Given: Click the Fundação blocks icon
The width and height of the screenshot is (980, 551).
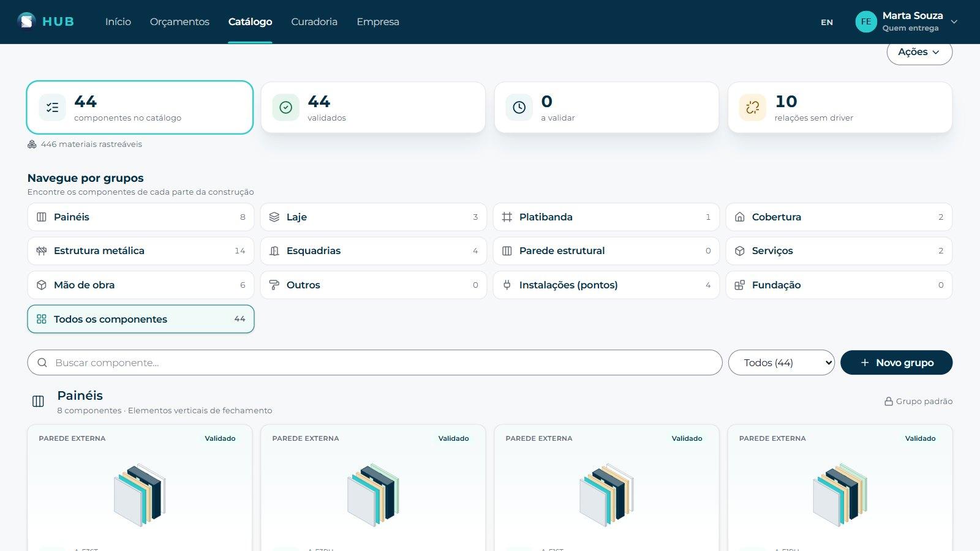Looking at the screenshot, I should (740, 285).
